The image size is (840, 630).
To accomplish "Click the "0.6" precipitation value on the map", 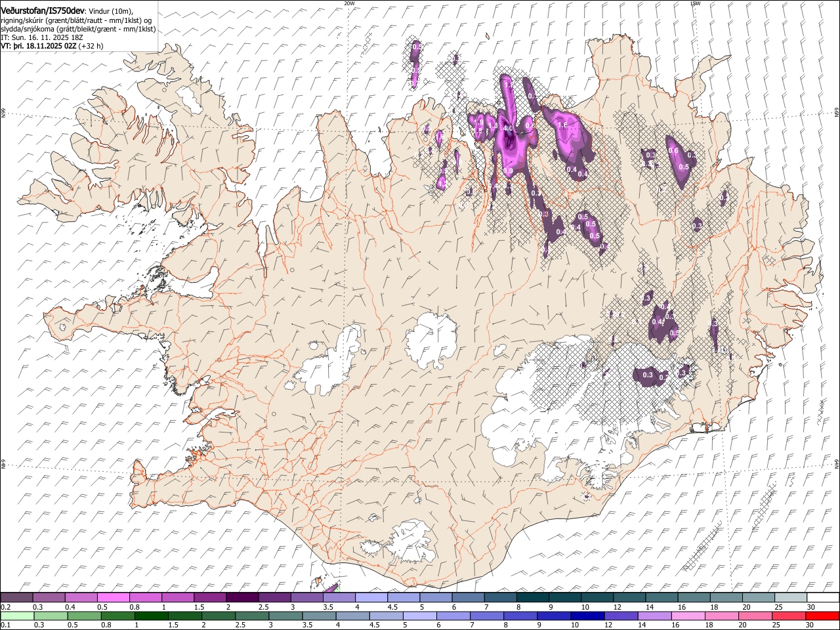I will pyautogui.click(x=673, y=151).
